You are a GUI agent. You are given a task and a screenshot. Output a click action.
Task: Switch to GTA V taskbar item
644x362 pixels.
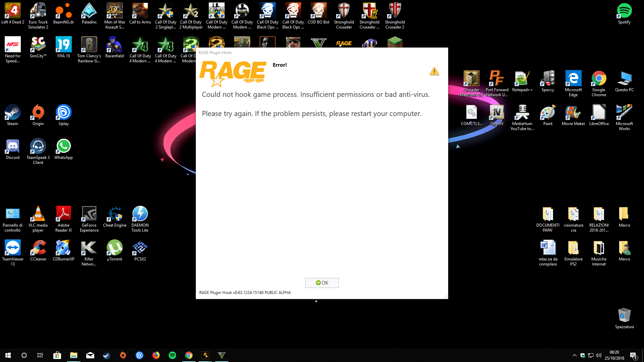222,355
